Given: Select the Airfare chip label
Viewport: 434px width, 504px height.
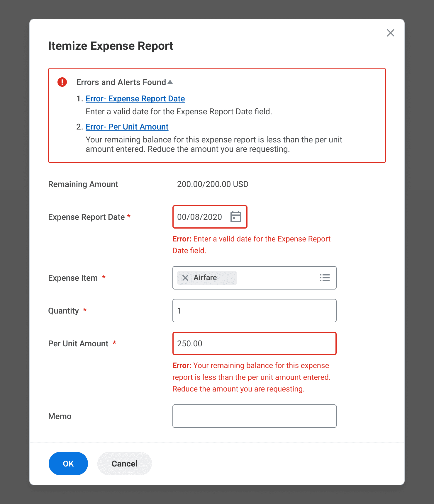Looking at the screenshot, I should pos(205,278).
